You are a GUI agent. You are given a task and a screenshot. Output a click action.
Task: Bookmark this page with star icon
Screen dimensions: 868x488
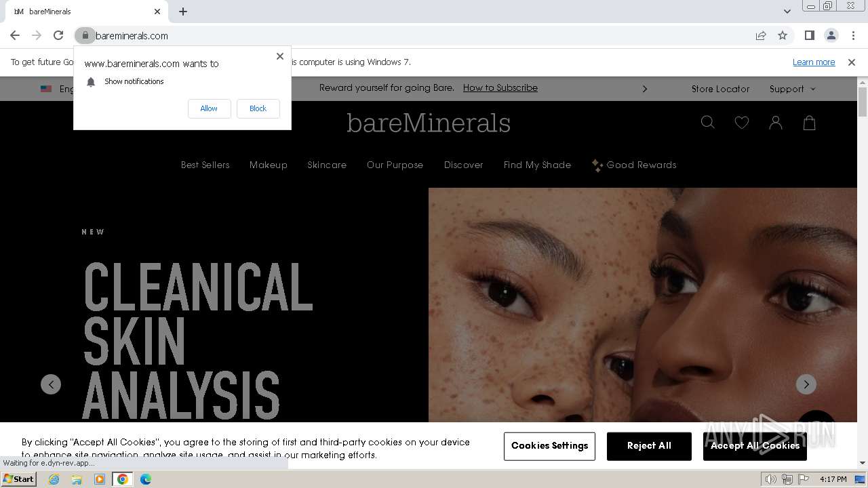coord(783,35)
